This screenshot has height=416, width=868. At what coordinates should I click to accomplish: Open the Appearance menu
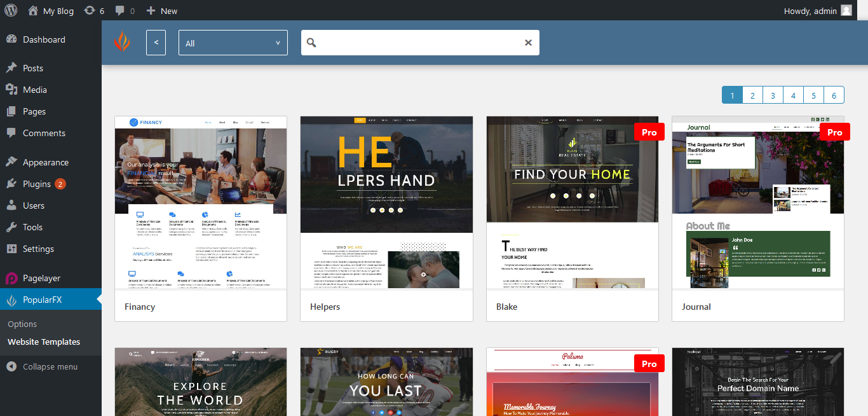coord(51,162)
